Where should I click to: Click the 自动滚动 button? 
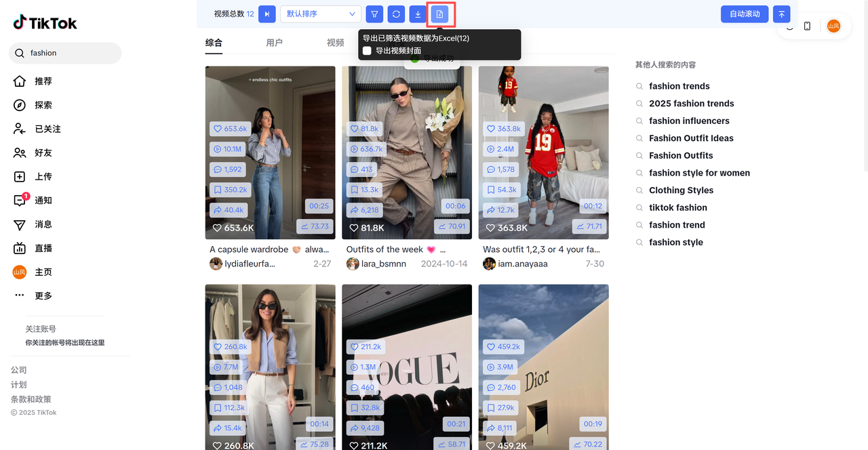coord(744,14)
